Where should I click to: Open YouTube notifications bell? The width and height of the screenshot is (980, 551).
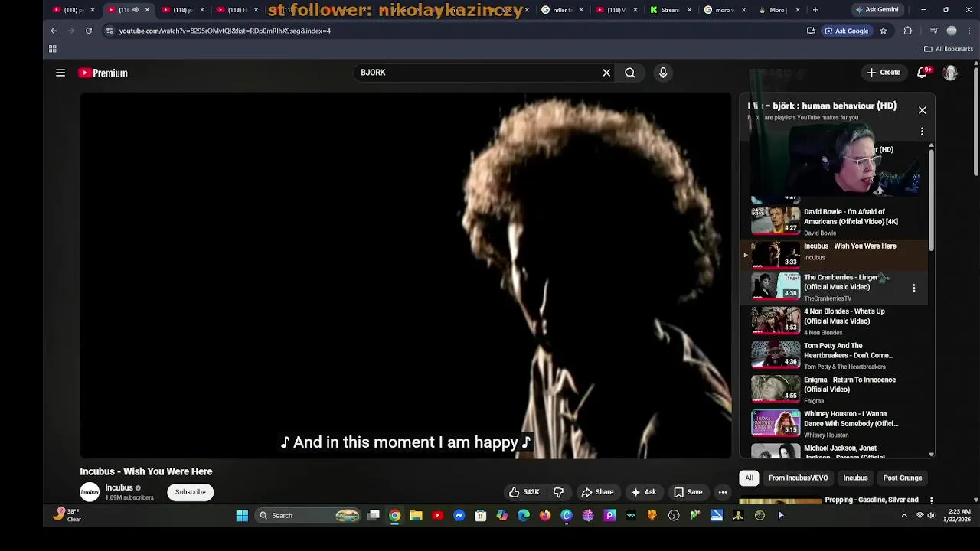923,72
